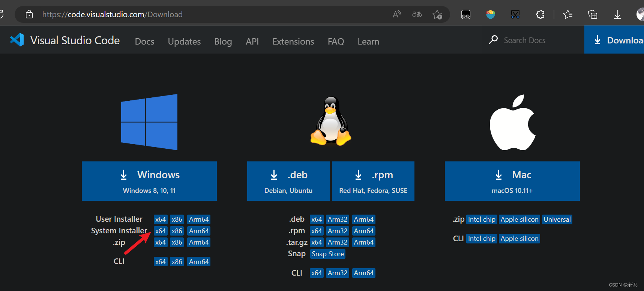This screenshot has width=644, height=291.
Task: Select System Installer x64 link
Action: pyautogui.click(x=161, y=231)
